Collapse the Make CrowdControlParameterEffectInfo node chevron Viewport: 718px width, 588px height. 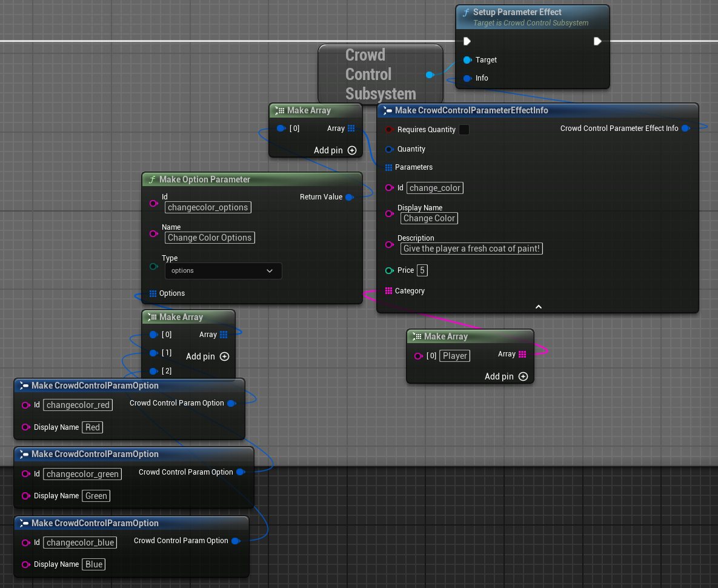point(539,307)
